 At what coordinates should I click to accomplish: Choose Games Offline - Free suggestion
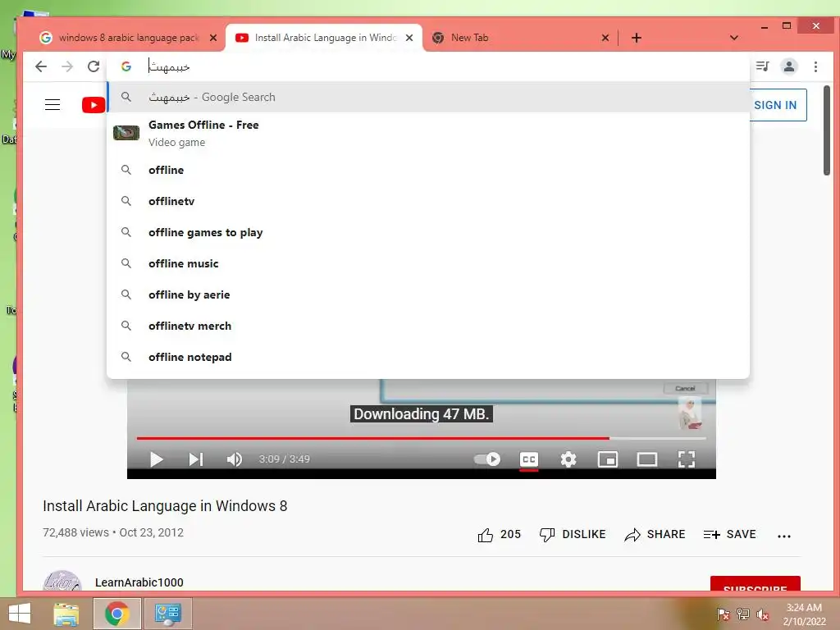(x=428, y=133)
